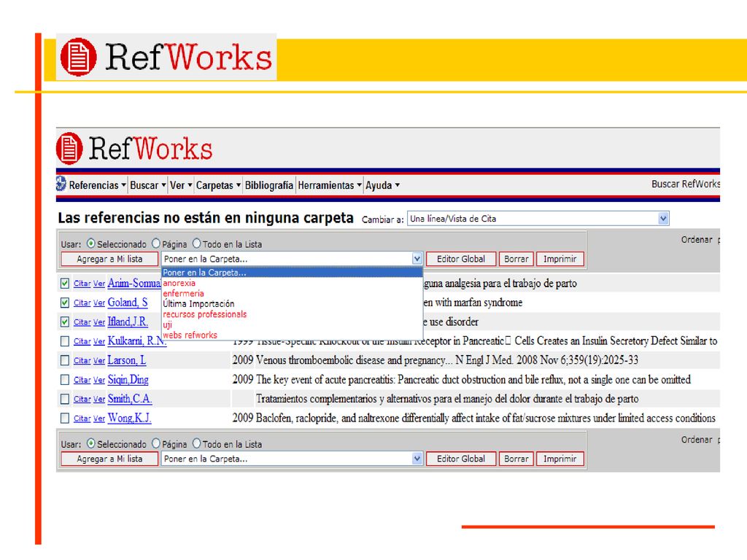
Task: Select highlighted Poner en la Carpeta option
Action: tap(292, 273)
